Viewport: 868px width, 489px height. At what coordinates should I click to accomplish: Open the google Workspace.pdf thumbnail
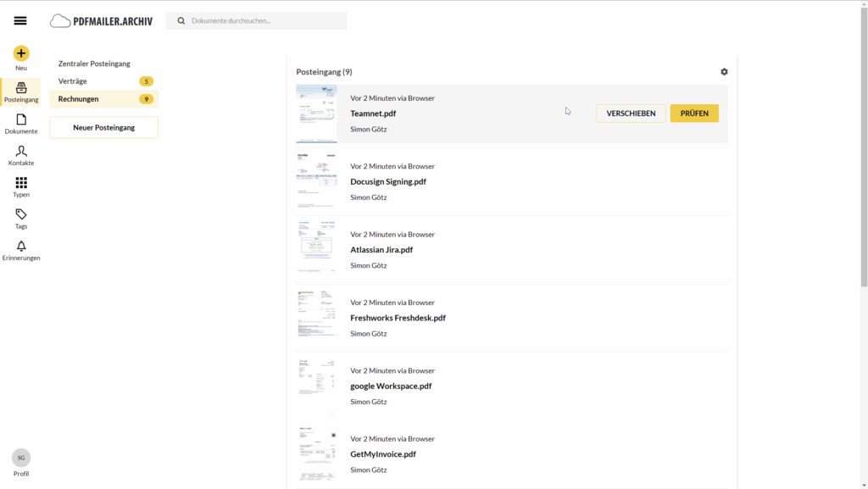tap(317, 386)
